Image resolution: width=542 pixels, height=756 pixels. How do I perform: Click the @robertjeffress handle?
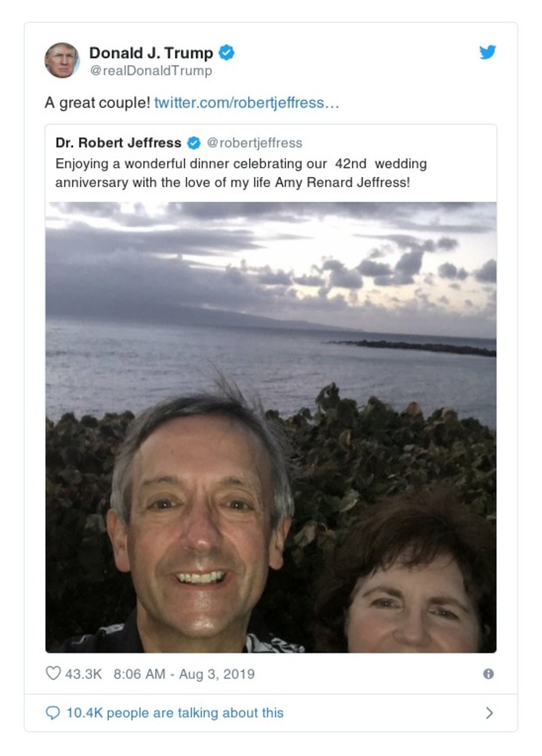pos(254,143)
